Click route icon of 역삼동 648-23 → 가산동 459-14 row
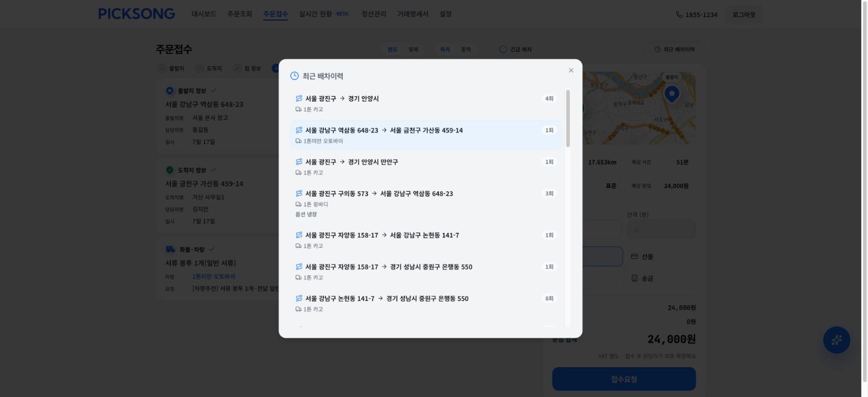868x397 pixels. click(x=299, y=130)
